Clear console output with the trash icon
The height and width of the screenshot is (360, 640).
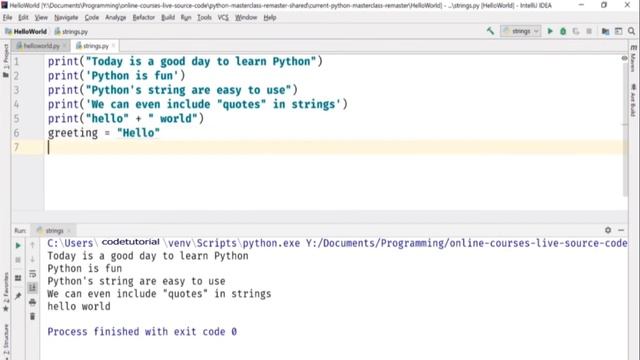pyautogui.click(x=32, y=316)
